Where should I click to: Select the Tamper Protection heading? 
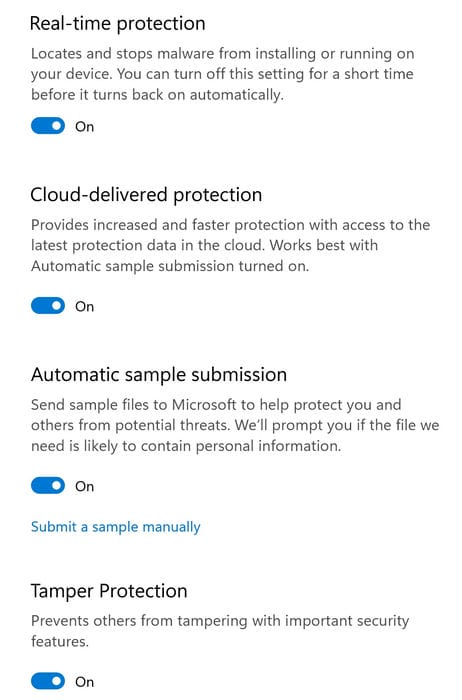pos(109,591)
